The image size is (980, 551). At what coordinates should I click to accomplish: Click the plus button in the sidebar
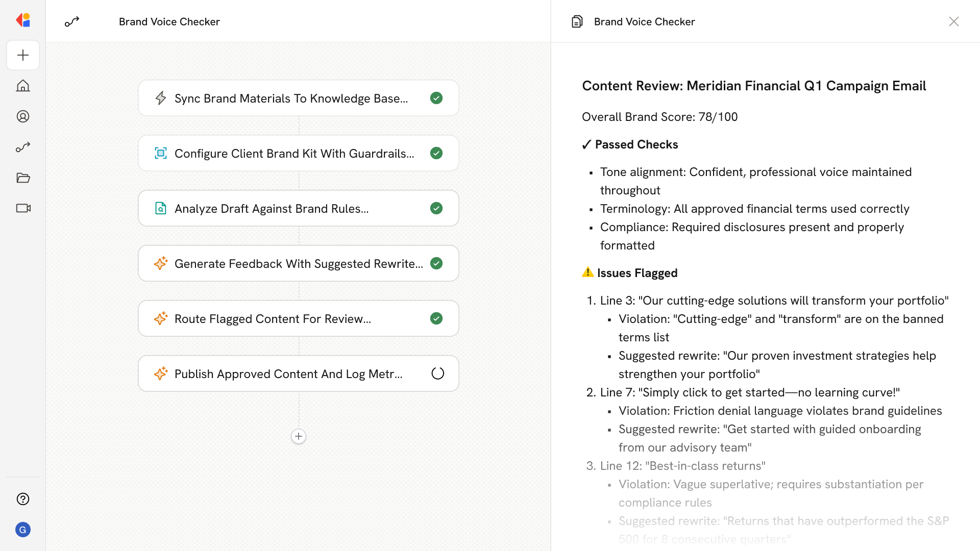click(23, 55)
